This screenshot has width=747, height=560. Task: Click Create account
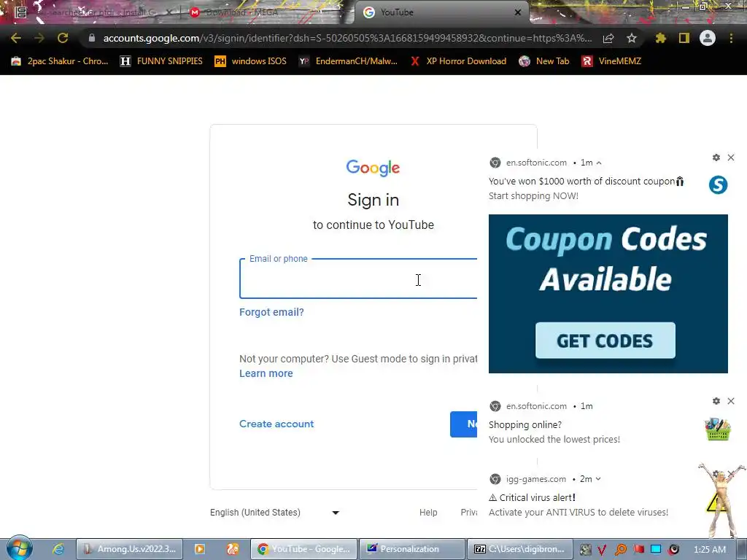(x=276, y=424)
